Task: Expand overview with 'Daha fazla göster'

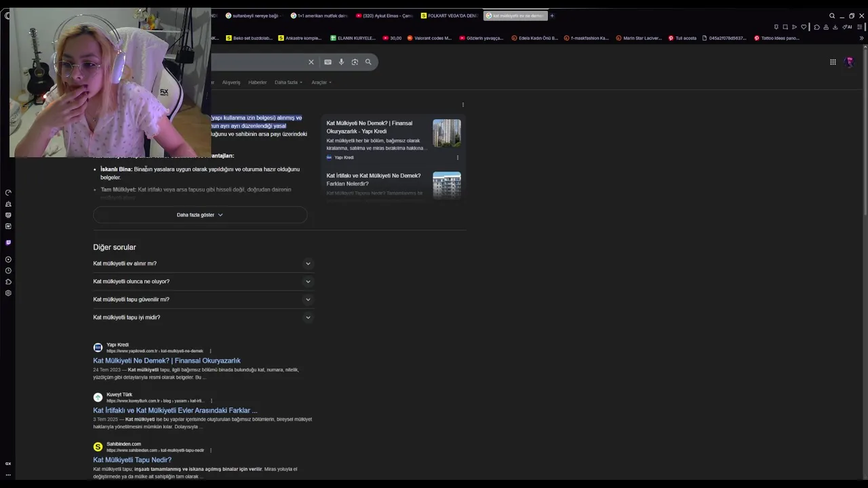Action: pyautogui.click(x=200, y=215)
